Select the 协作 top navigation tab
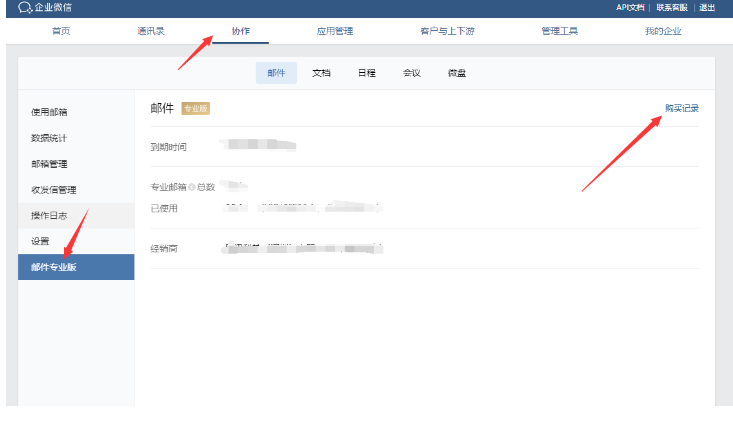733x422 pixels. 241,31
